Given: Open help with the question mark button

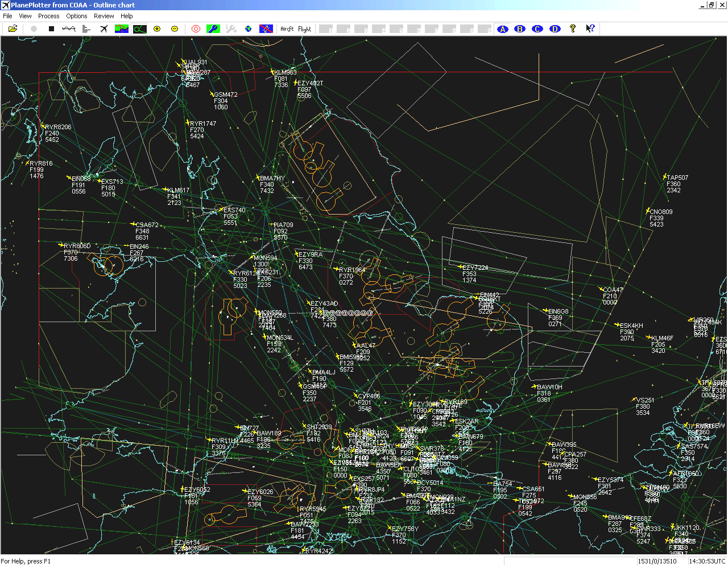Looking at the screenshot, I should coord(573,28).
